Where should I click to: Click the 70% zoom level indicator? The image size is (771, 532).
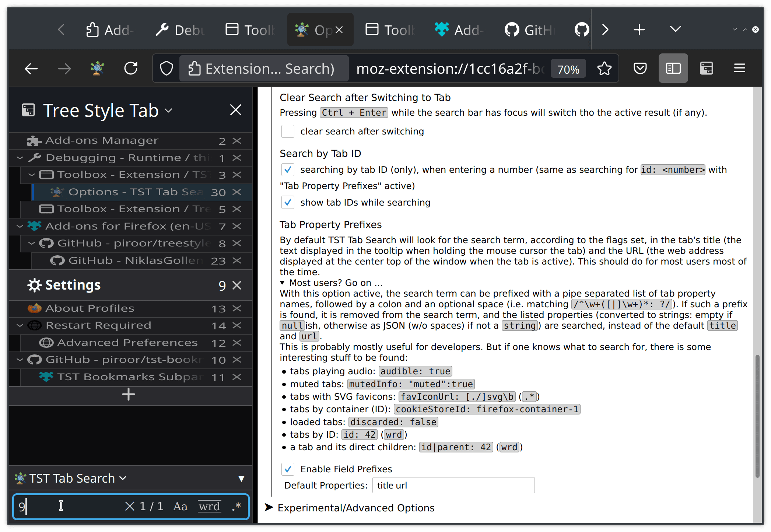point(568,69)
